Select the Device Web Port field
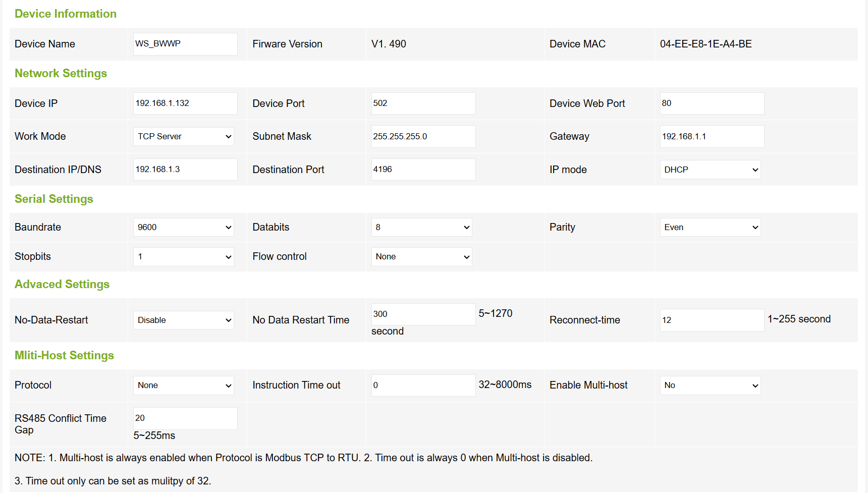The image size is (868, 493). click(x=712, y=103)
